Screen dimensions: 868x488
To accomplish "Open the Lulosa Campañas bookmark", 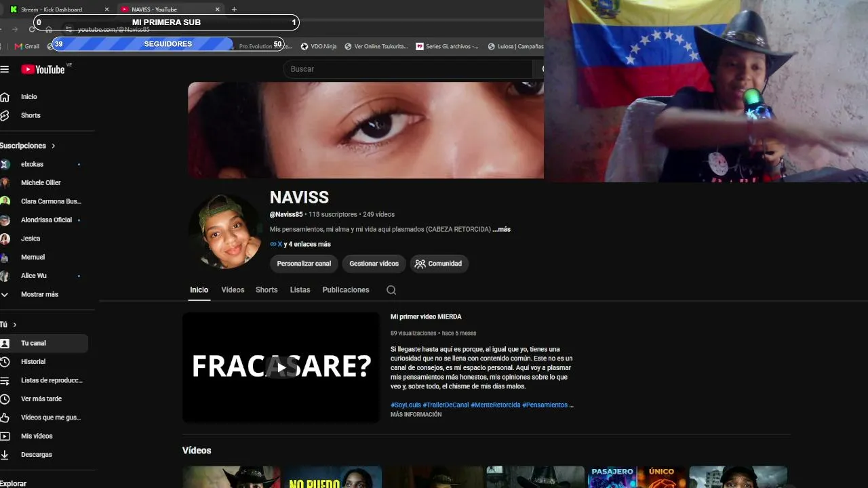I will [515, 46].
